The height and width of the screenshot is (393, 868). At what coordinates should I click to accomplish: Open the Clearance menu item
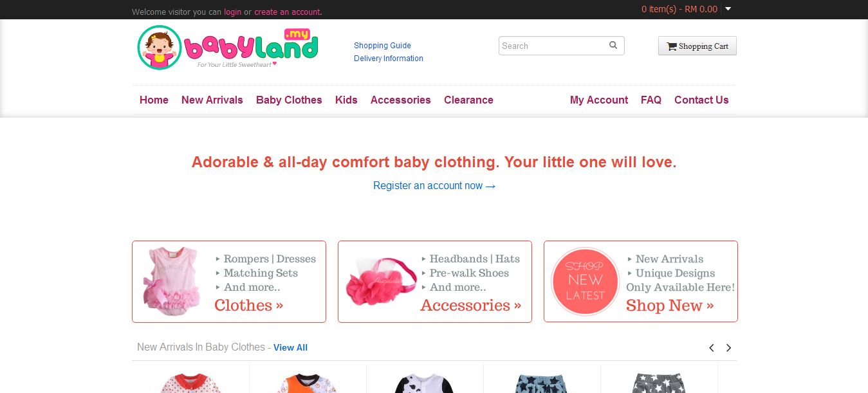click(x=468, y=100)
